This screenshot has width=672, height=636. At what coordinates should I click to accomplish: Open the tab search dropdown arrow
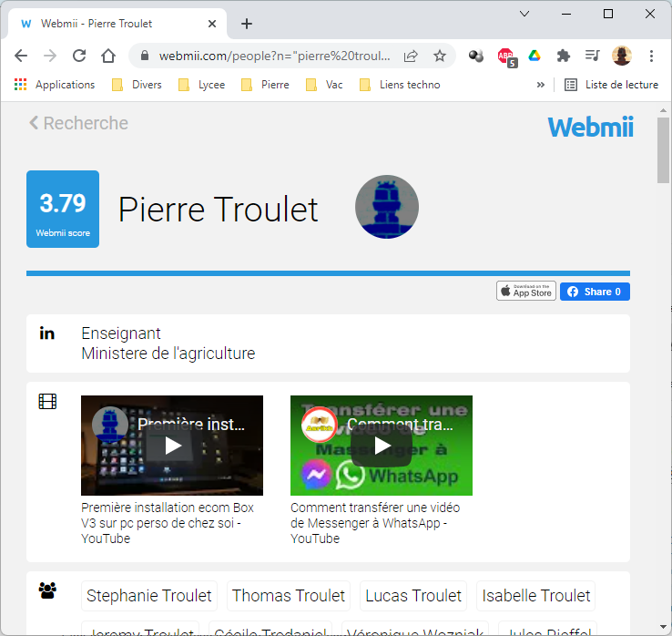click(x=524, y=14)
